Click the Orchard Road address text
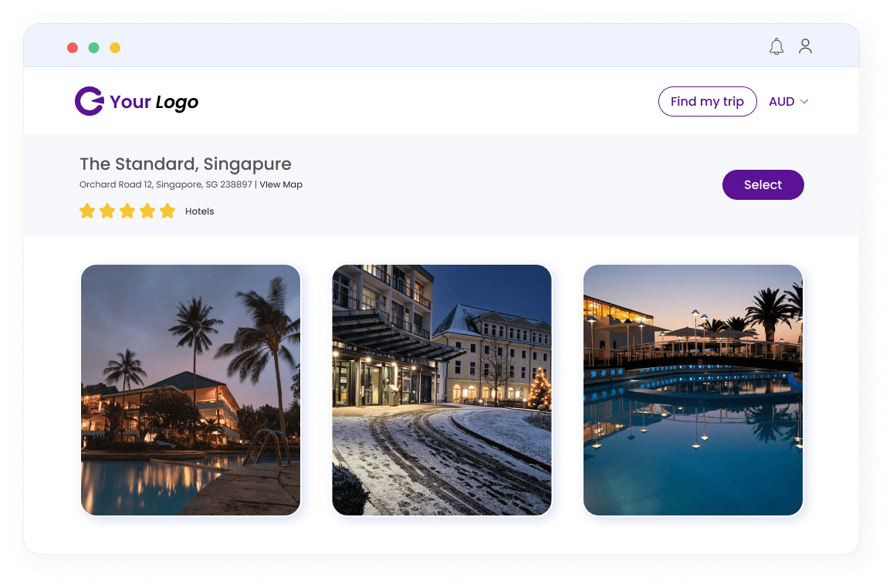The width and height of the screenshot is (893, 588). (x=165, y=184)
